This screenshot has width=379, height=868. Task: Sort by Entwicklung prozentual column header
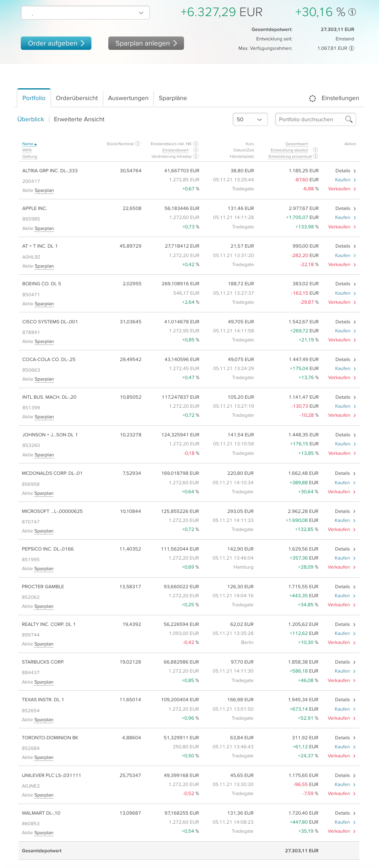(x=290, y=157)
